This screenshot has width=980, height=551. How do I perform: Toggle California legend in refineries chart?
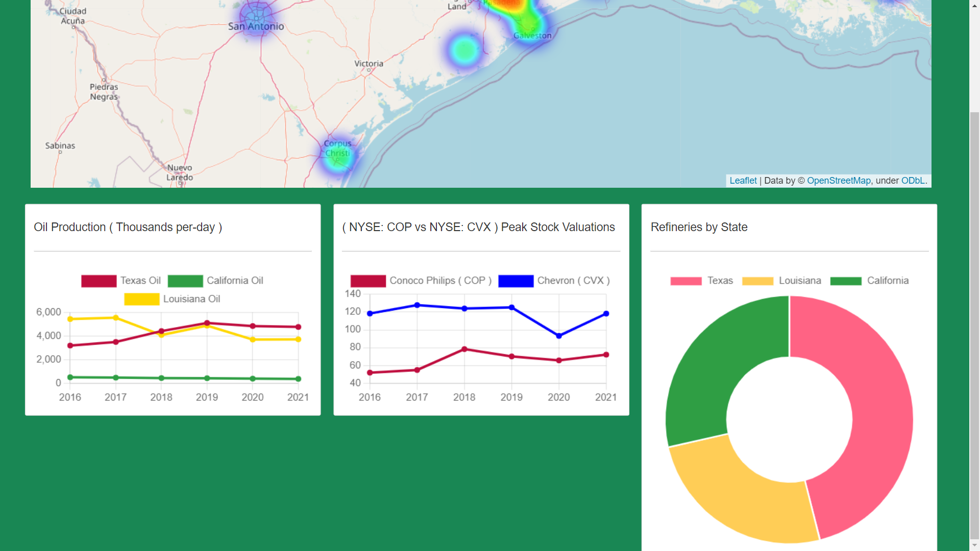[846, 281]
